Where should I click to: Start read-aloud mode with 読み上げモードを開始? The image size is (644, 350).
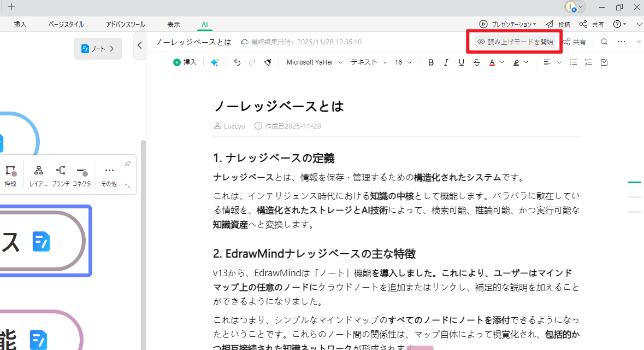514,42
